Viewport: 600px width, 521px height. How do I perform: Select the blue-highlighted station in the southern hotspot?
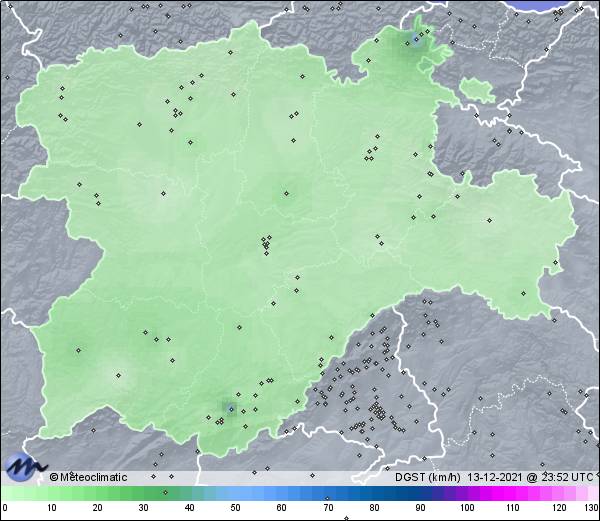pos(231,409)
